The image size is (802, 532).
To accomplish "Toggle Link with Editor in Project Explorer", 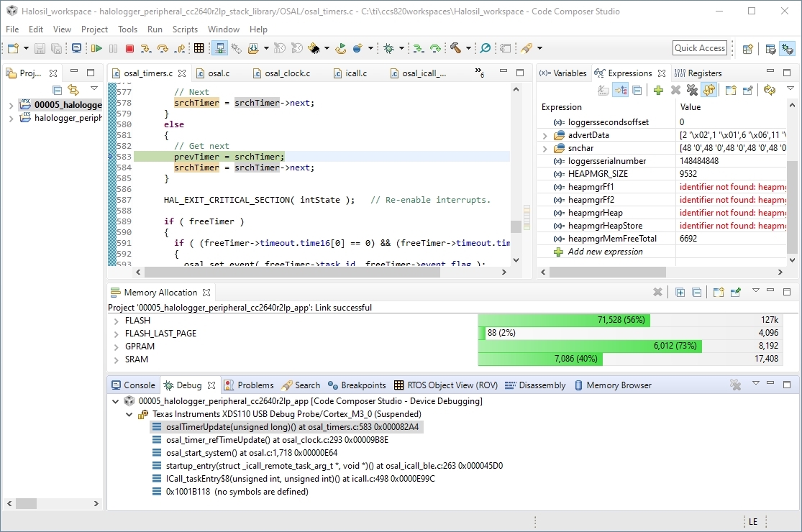I will pos(73,91).
